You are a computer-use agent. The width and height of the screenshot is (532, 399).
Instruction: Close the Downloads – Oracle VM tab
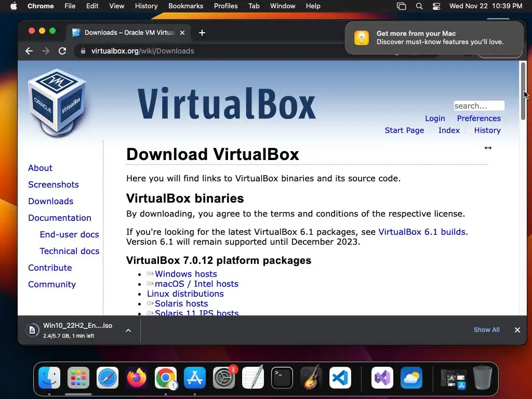coord(182,33)
